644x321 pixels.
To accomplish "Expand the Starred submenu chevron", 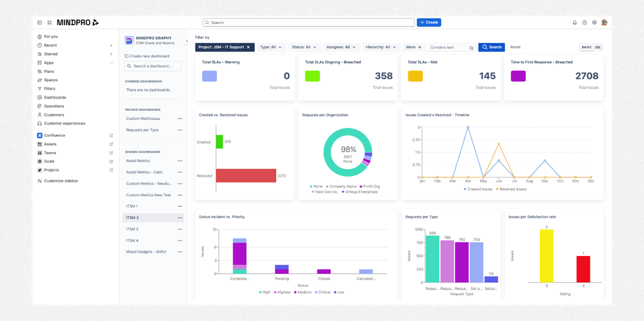I will tap(111, 53).
